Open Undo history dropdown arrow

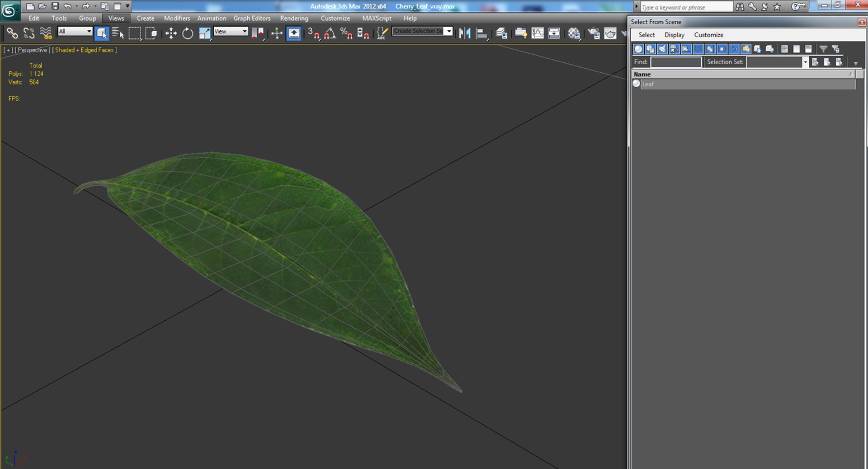pos(76,6)
